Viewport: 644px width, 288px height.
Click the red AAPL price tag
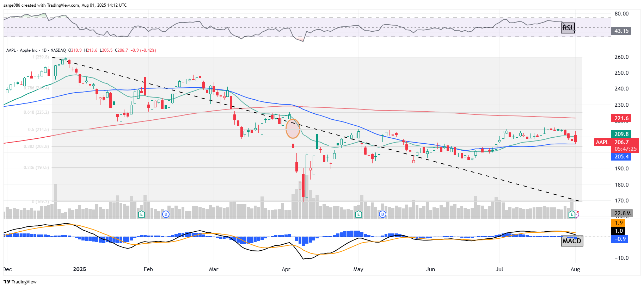tap(602, 142)
